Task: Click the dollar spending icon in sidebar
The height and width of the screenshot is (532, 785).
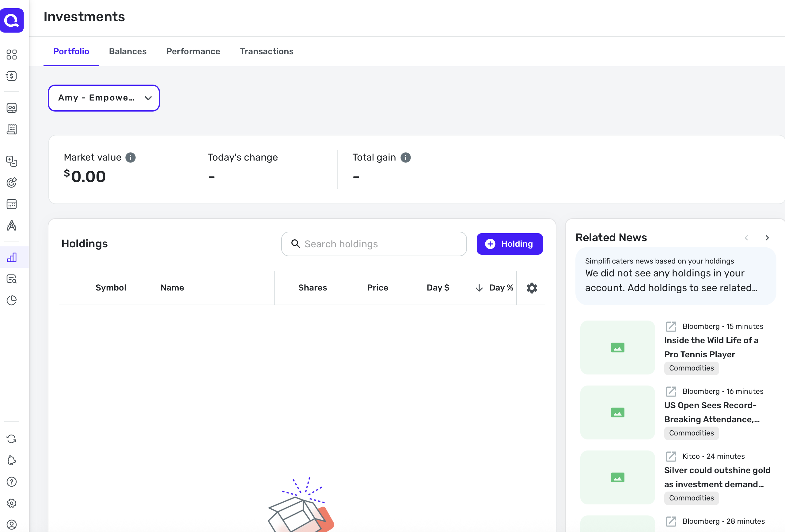Action: click(11, 76)
